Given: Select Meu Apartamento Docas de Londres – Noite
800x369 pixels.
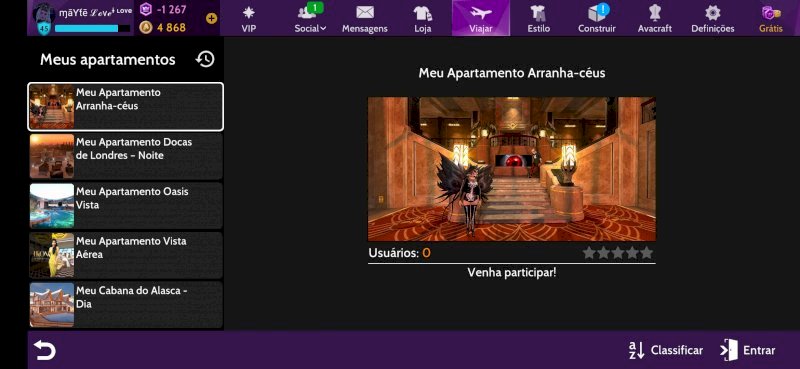Looking at the screenshot, I should pos(126,156).
